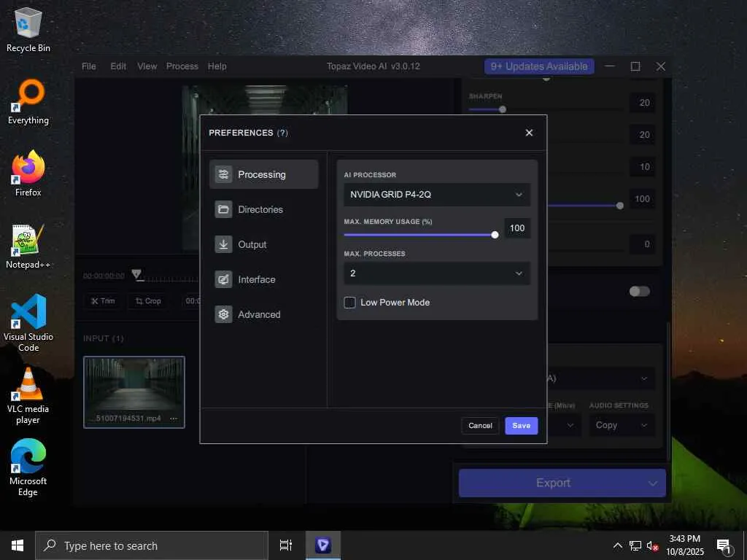Click the network tray icon
The width and height of the screenshot is (747, 560).
pos(635,545)
